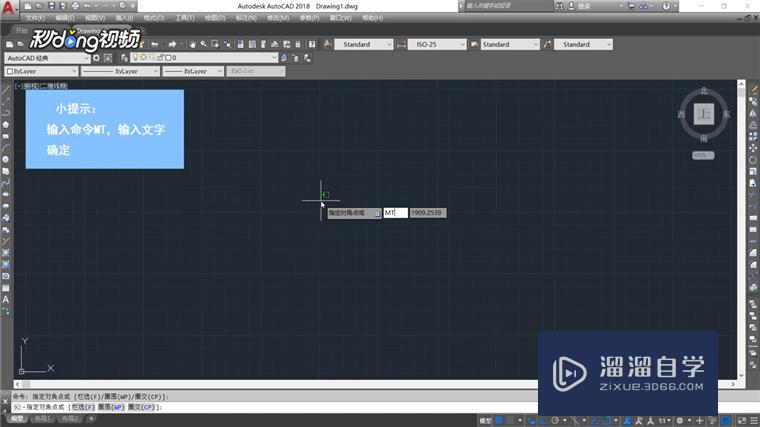The image size is (760, 427).
Task: Choose the 圈围(WP) command line option
Action: 111,407
